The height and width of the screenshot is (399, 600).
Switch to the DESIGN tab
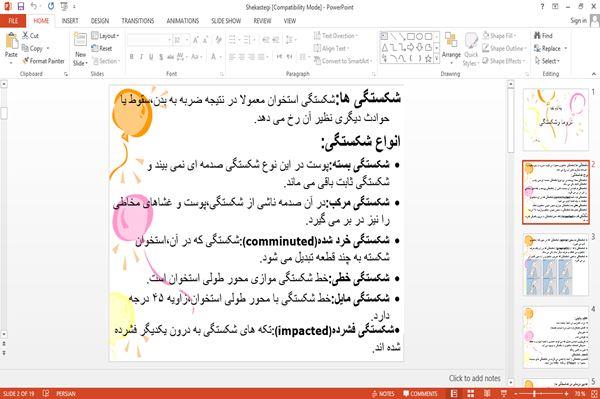tap(100, 21)
